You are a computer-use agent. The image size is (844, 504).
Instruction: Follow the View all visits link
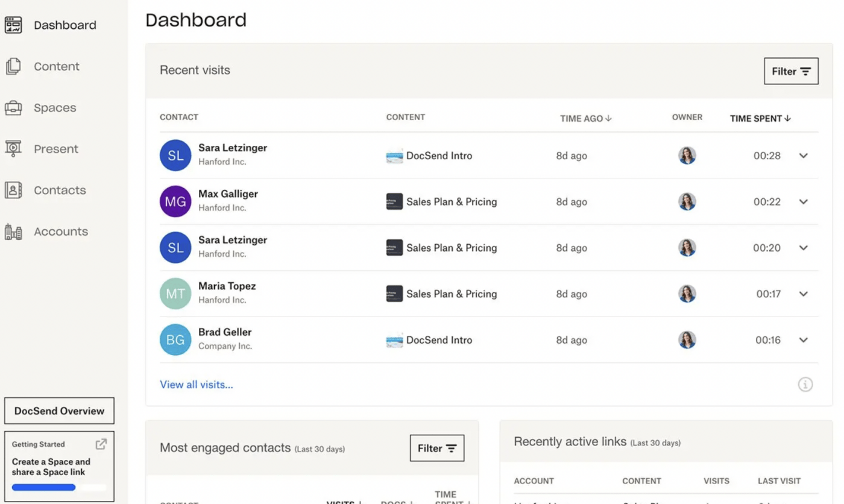click(x=197, y=385)
